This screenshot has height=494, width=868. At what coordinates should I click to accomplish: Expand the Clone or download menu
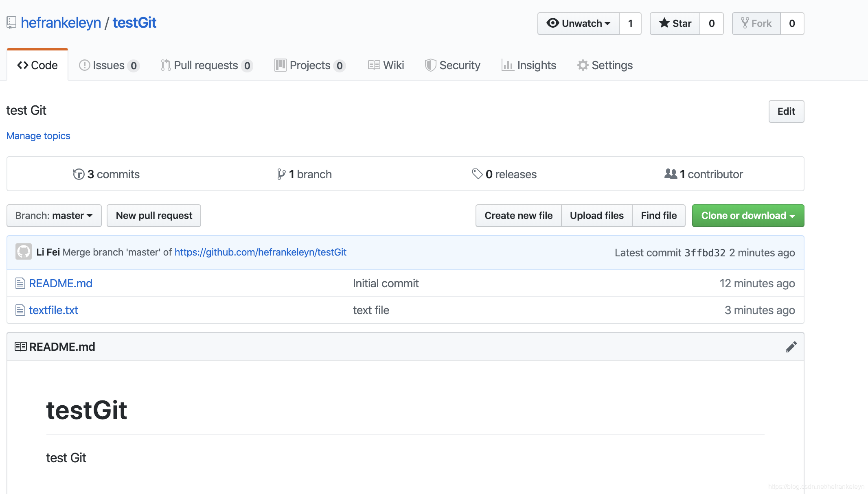748,216
